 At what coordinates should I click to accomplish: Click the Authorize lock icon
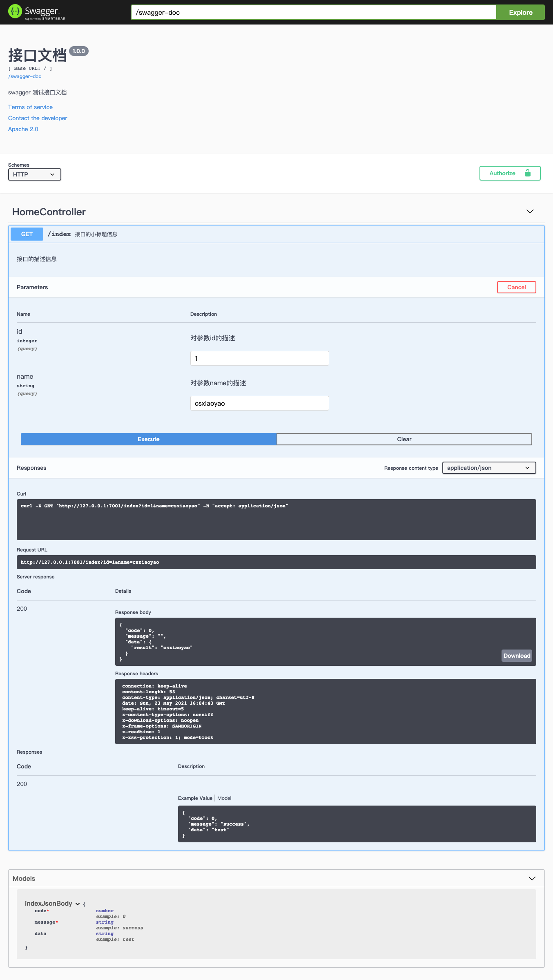[x=527, y=173]
